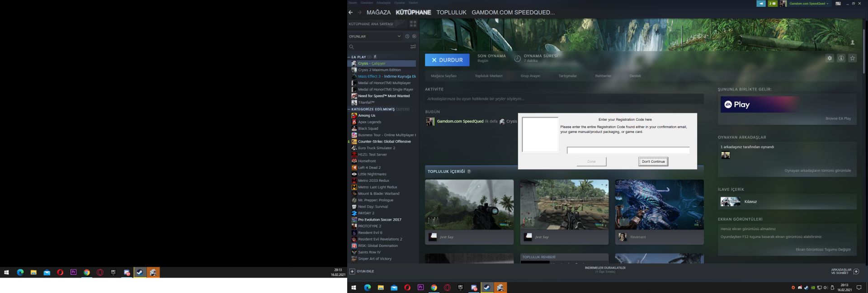Screen dimensions: 868x293
Task: Select Need for Speed Most Wanted
Action: pos(382,96)
